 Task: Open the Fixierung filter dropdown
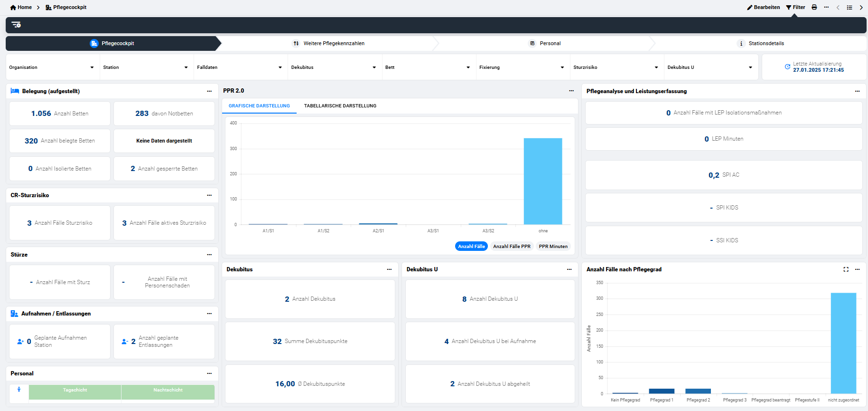(x=522, y=67)
